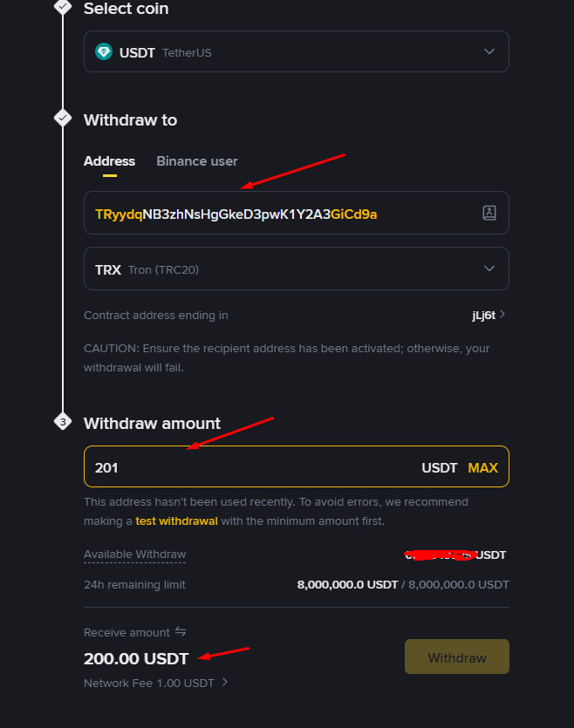Click the Select coin step checkmark
Viewport: 574px width, 728px height.
click(x=62, y=7)
